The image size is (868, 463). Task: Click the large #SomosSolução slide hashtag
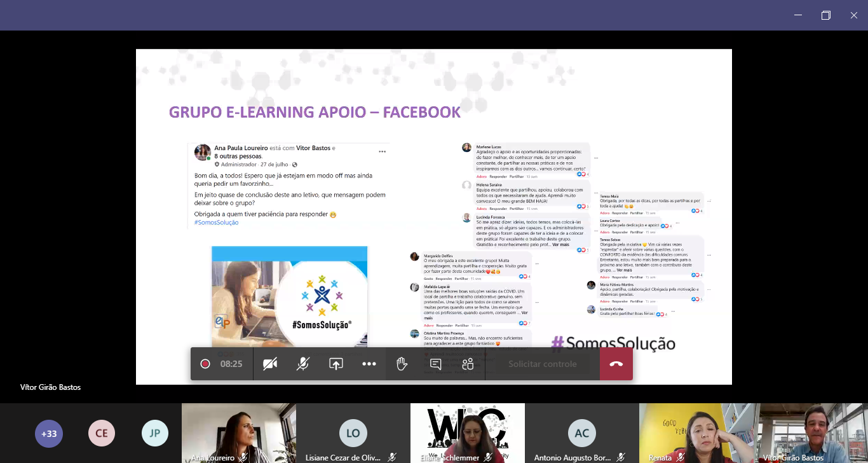(x=613, y=344)
